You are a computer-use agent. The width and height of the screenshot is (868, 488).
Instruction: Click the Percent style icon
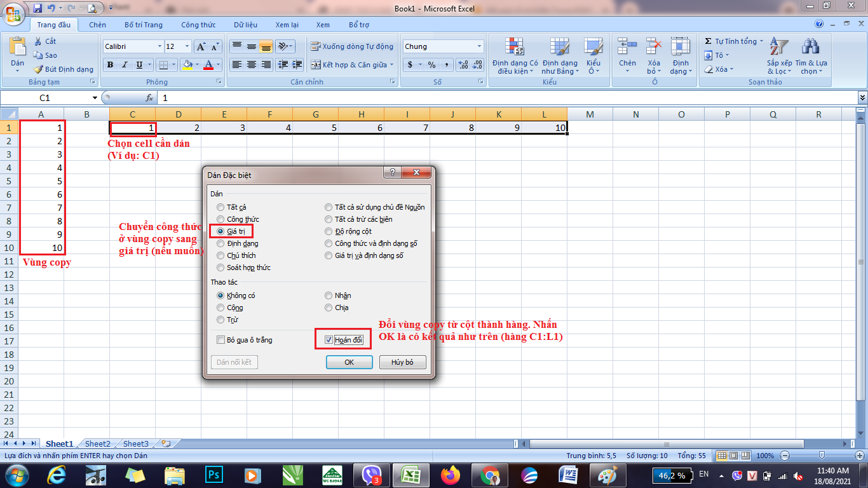pyautogui.click(x=431, y=65)
